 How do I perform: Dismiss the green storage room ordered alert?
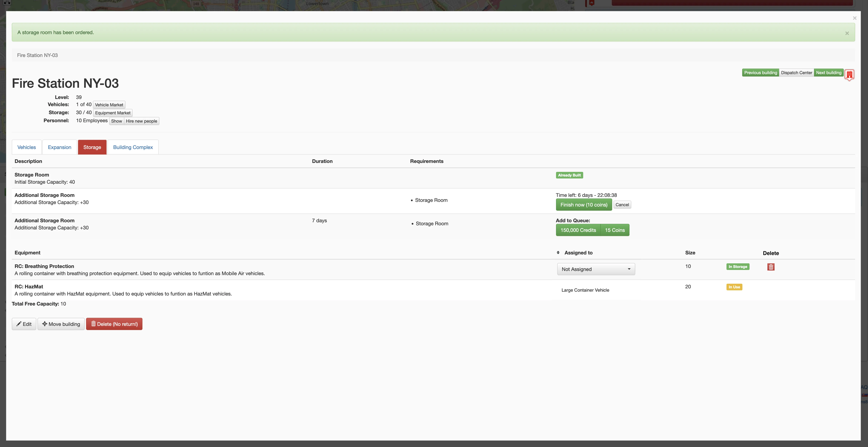tap(847, 33)
